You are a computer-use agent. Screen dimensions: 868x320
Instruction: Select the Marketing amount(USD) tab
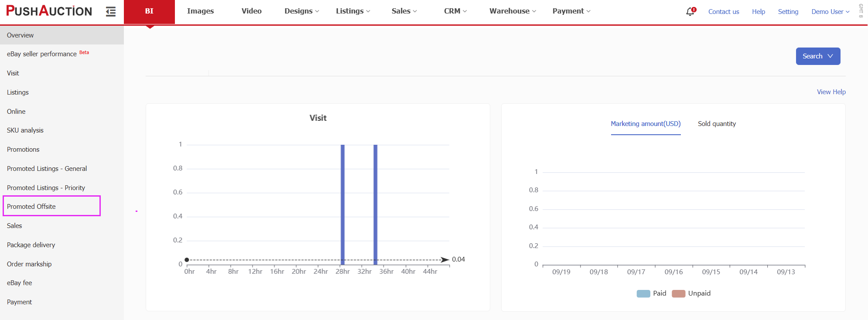(x=645, y=124)
